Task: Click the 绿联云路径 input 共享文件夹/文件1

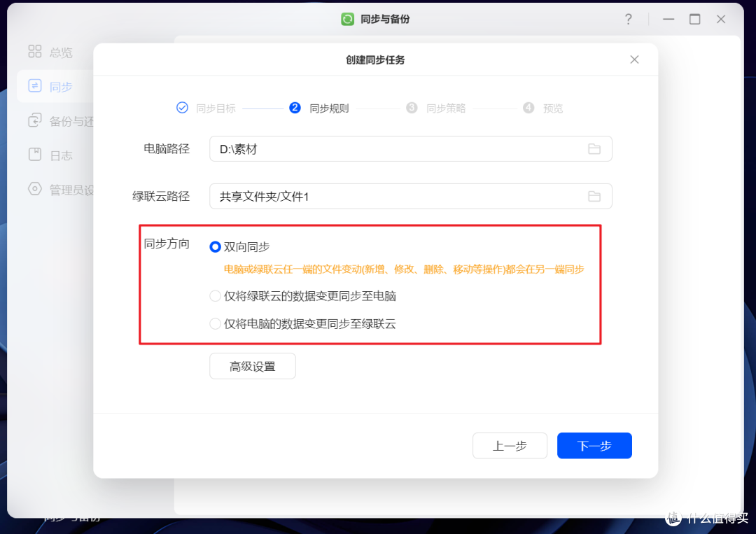Action: (x=411, y=196)
